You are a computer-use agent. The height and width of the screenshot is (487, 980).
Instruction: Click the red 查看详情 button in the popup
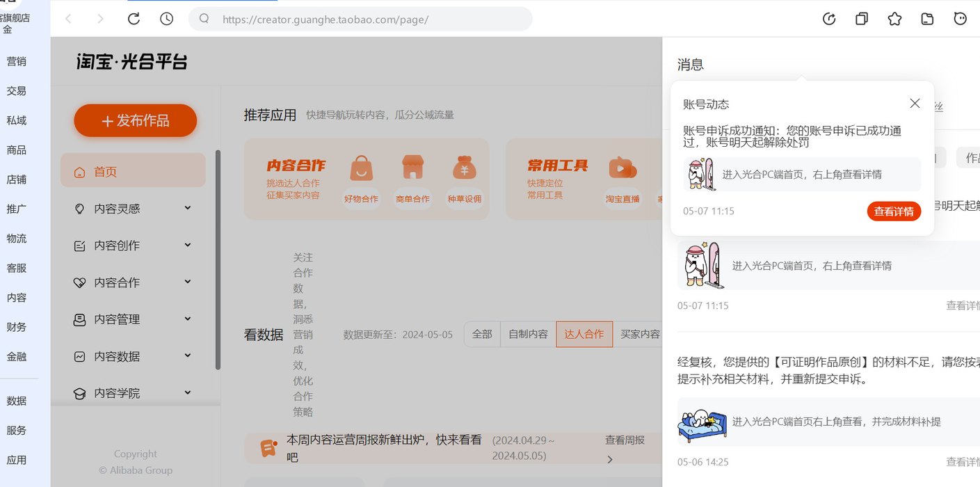(x=894, y=211)
